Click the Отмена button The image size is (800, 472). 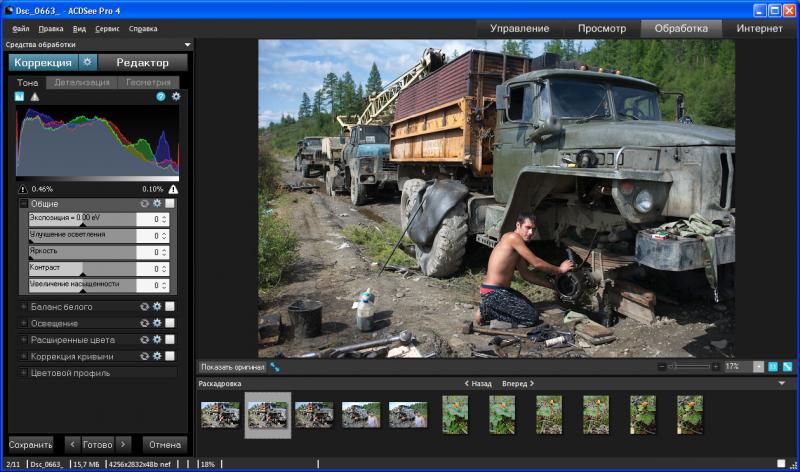165,444
